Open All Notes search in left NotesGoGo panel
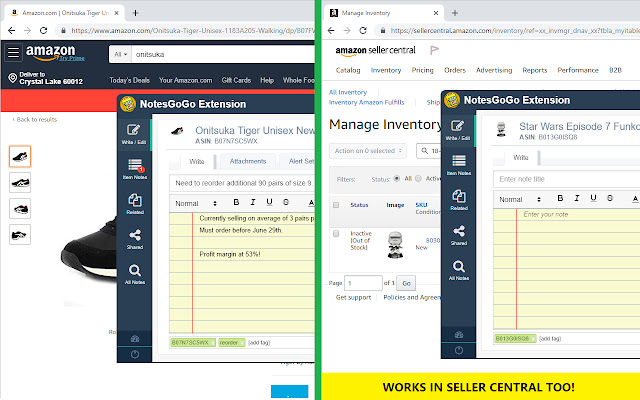The width and height of the screenshot is (640, 400). click(135, 274)
